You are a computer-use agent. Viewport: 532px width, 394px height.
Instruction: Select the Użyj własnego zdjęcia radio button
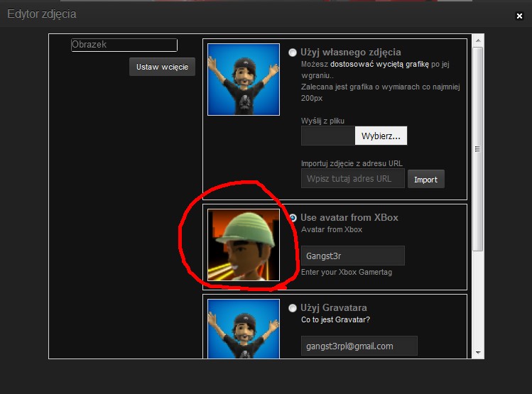[x=293, y=53]
